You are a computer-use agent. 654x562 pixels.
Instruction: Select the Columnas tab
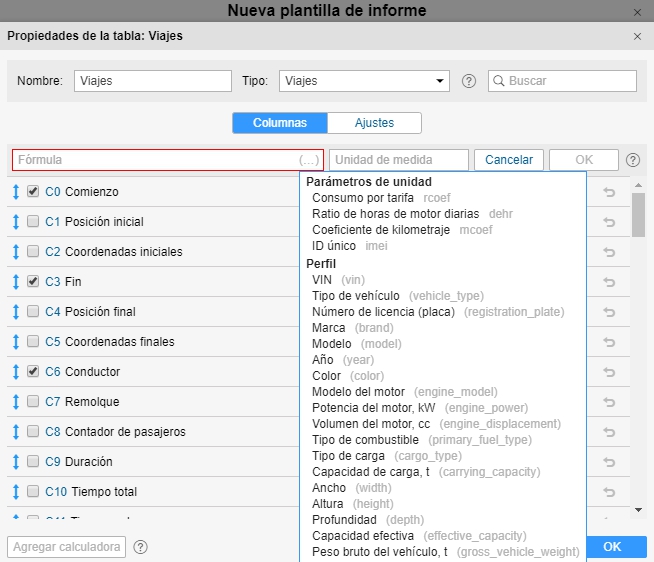pos(280,123)
